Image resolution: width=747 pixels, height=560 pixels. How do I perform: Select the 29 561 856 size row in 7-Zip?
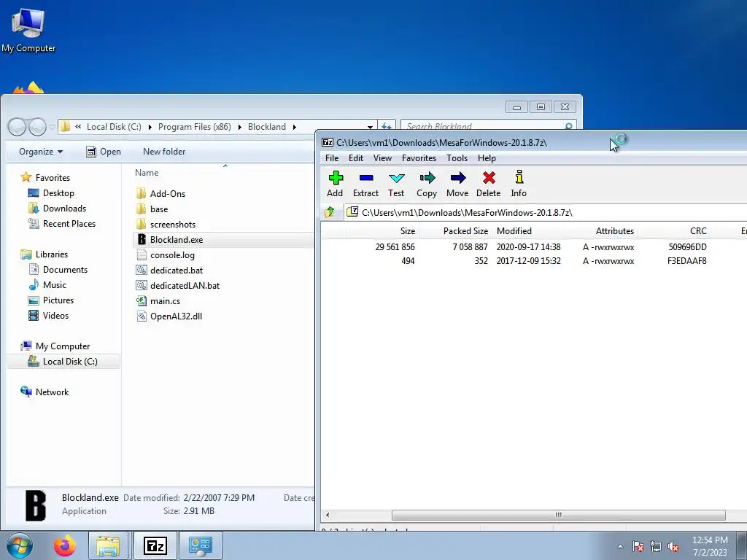(x=533, y=247)
